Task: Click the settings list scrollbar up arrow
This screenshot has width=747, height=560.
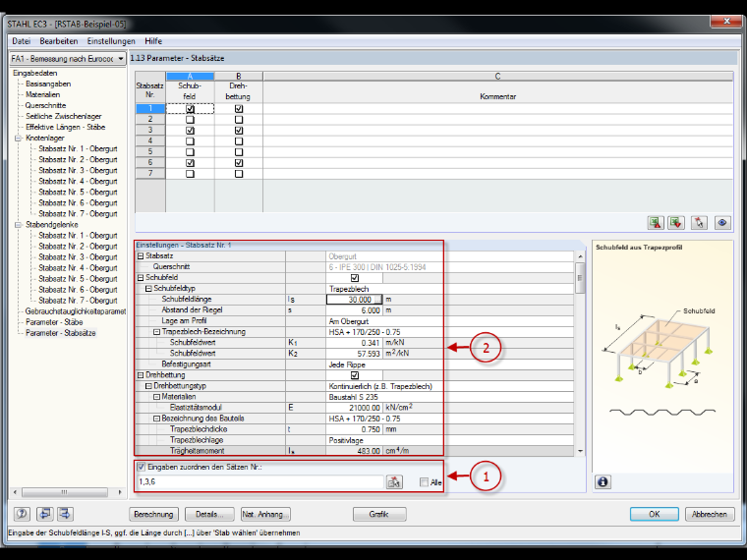Action: tap(580, 256)
